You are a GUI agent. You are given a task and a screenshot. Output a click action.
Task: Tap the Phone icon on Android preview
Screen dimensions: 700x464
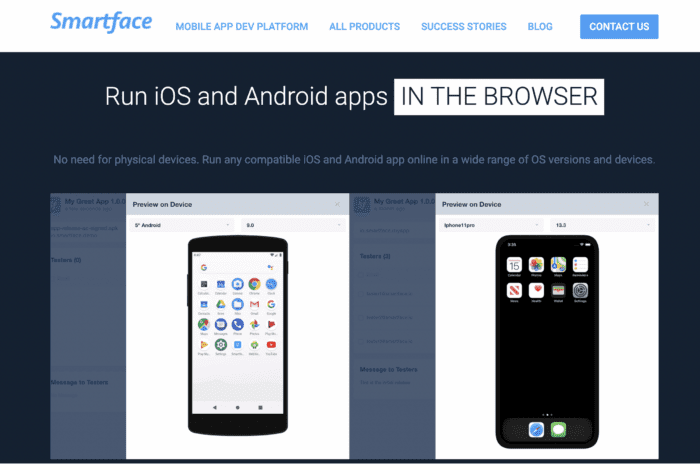pyautogui.click(x=238, y=325)
